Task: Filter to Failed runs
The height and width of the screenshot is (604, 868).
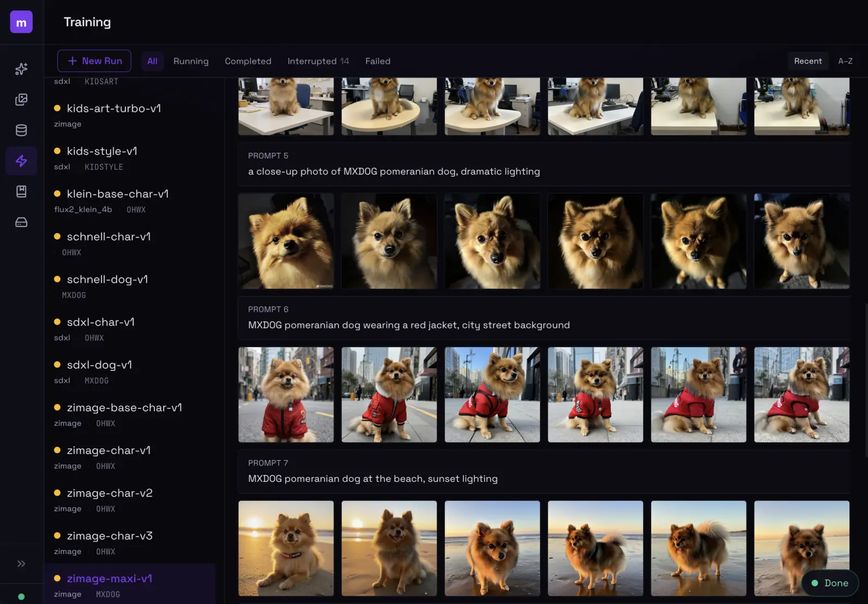Action: pos(378,61)
